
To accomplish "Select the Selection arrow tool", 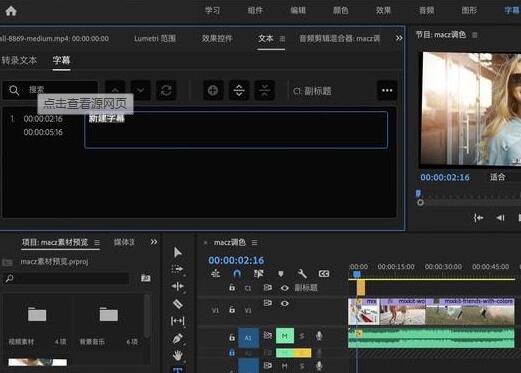I will point(178,252).
